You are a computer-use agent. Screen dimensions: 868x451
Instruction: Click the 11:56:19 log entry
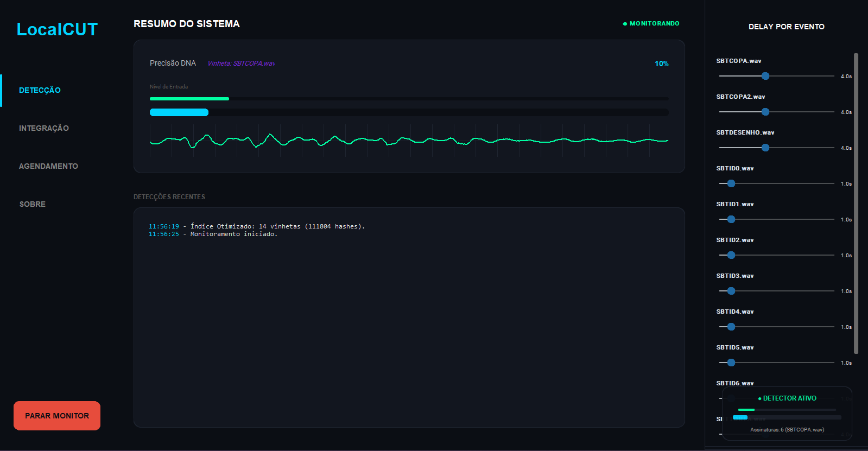[x=257, y=226]
